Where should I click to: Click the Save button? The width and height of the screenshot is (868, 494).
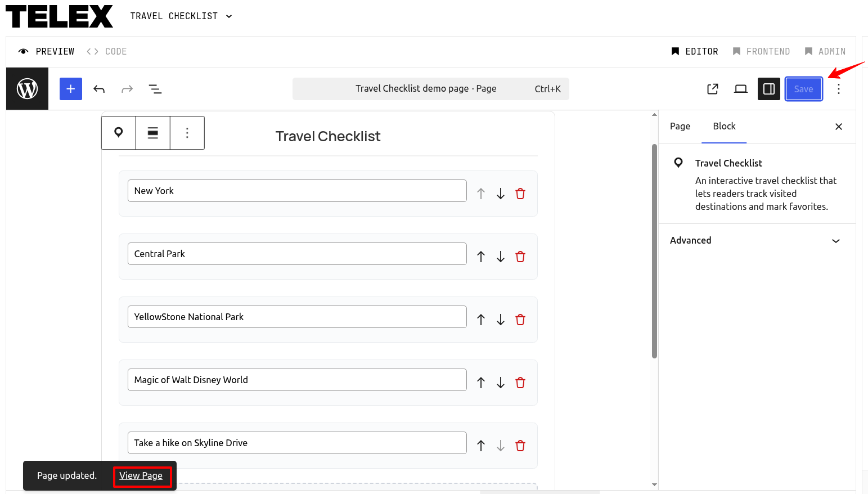pos(803,89)
